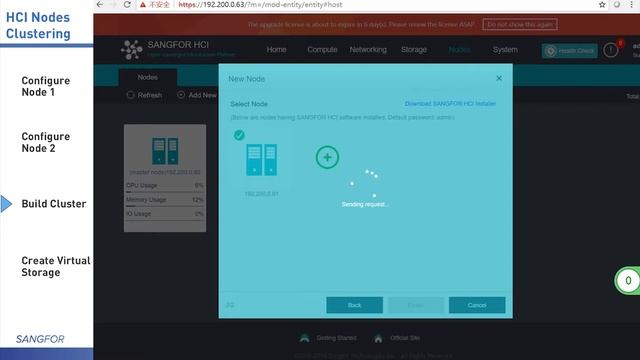Open the System menu

[x=505, y=49]
